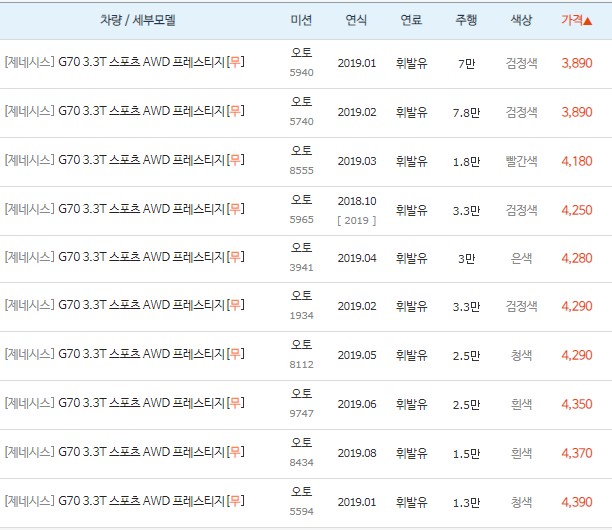Click the 오토 label above code 3941
Viewport: 612px width, 530px height.
(x=301, y=247)
